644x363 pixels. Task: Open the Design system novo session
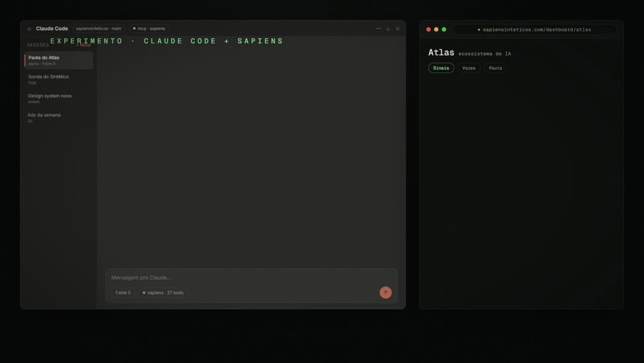(58, 99)
